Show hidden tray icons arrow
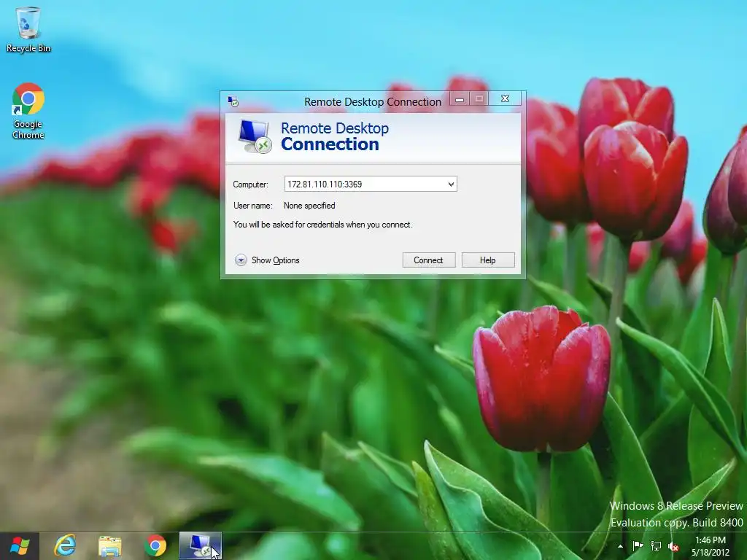 point(620,546)
